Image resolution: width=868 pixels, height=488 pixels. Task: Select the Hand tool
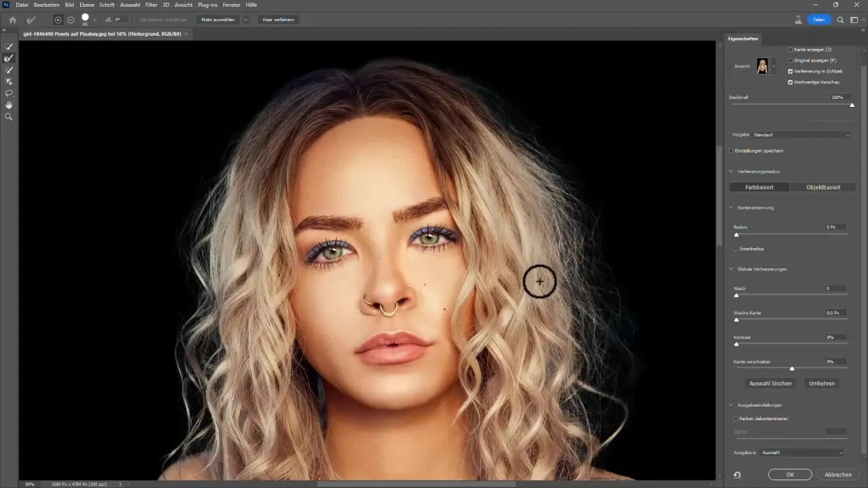[9, 104]
